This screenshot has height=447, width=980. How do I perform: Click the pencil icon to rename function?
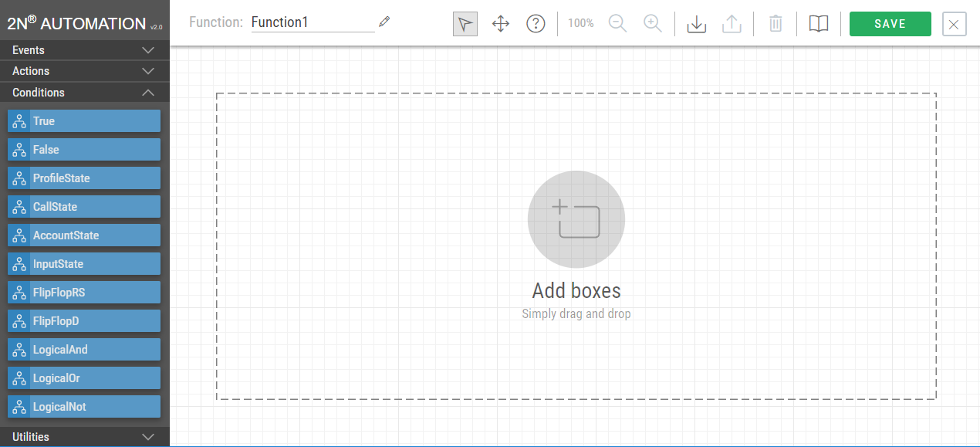(x=384, y=22)
